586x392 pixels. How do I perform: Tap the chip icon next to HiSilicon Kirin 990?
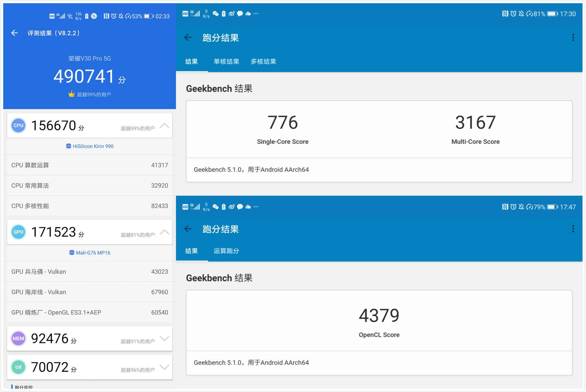pos(68,146)
